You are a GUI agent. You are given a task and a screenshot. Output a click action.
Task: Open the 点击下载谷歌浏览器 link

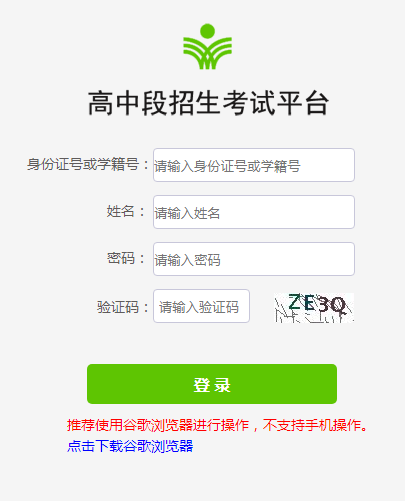pos(130,446)
